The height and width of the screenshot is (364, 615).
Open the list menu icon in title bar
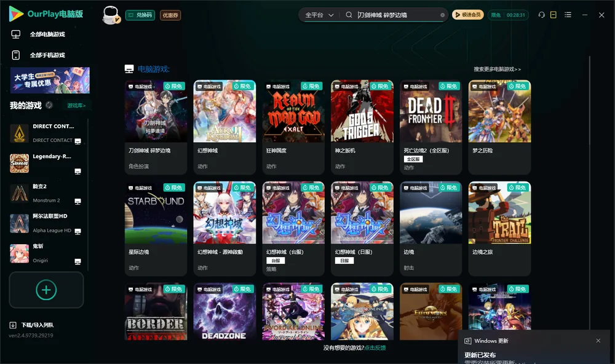coord(568,15)
